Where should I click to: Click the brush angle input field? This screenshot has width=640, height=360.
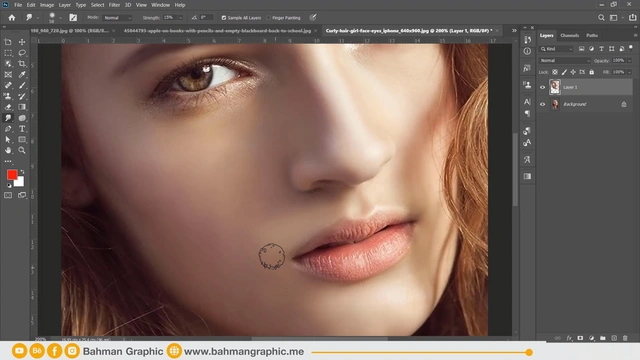[206, 18]
